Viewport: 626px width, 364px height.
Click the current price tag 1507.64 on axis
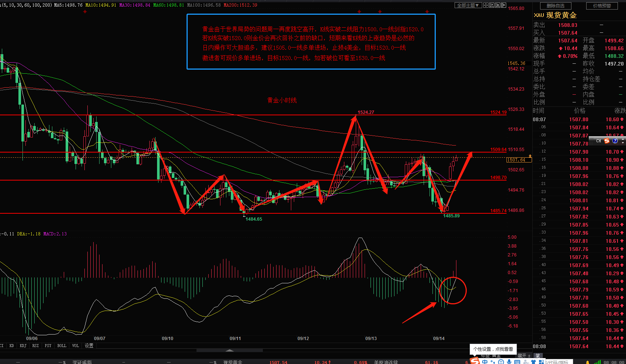point(519,160)
